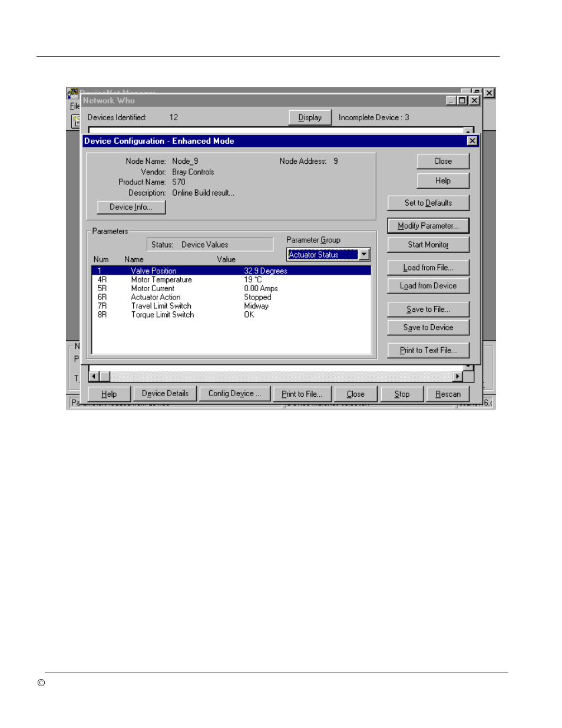Click the DeviceNet Manager app icon
Viewport: 562px width, 728px height.
pos(72,93)
